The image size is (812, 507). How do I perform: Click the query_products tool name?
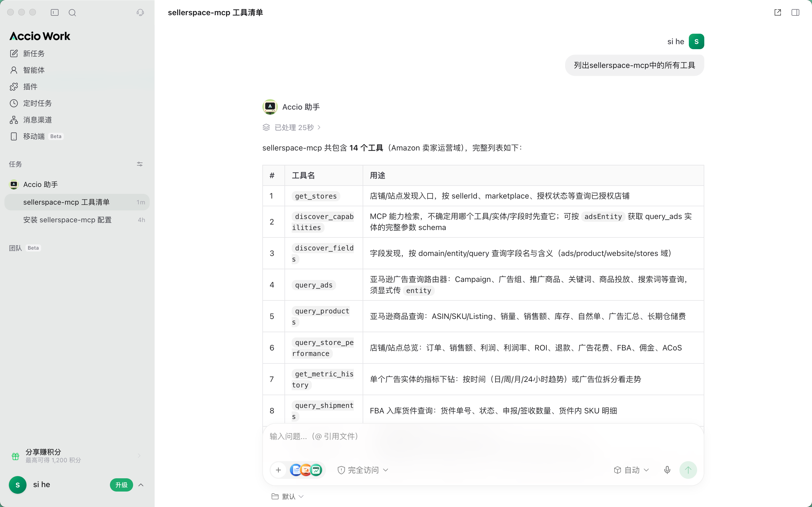321,316
